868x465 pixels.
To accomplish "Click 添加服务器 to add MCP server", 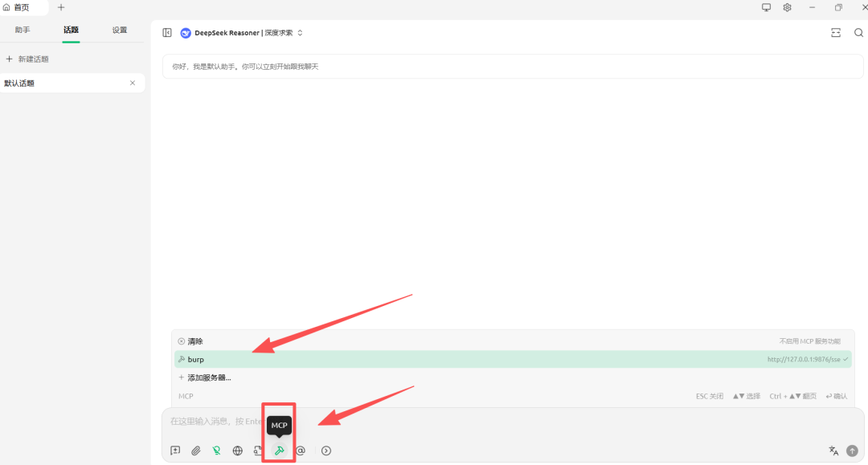I will pos(209,377).
